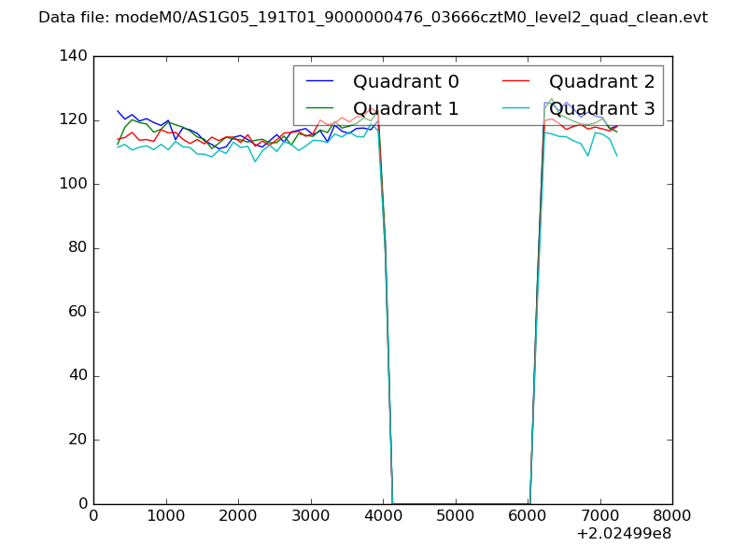Click the data file title above the plot

tap(373, 18)
